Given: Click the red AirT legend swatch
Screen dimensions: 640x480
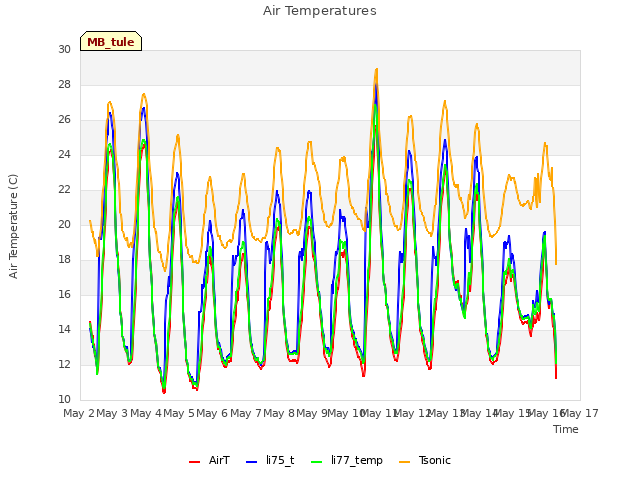Looking at the screenshot, I should click(x=194, y=462).
